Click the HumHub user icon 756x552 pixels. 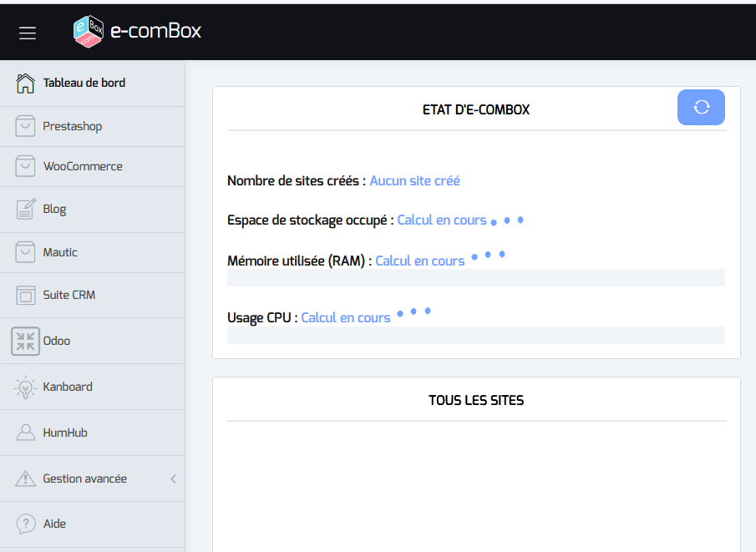(x=26, y=433)
